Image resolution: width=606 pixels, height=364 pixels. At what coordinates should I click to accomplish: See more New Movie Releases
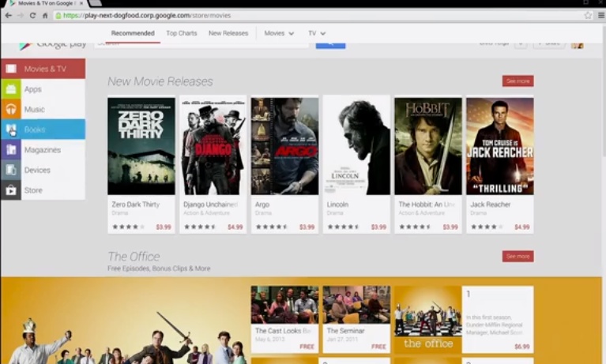click(x=518, y=81)
